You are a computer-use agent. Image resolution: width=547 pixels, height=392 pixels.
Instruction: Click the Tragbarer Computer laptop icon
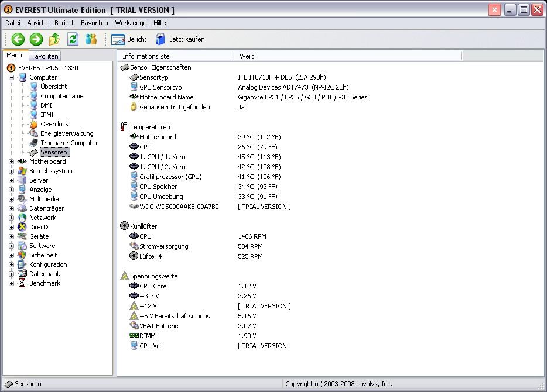click(x=34, y=143)
